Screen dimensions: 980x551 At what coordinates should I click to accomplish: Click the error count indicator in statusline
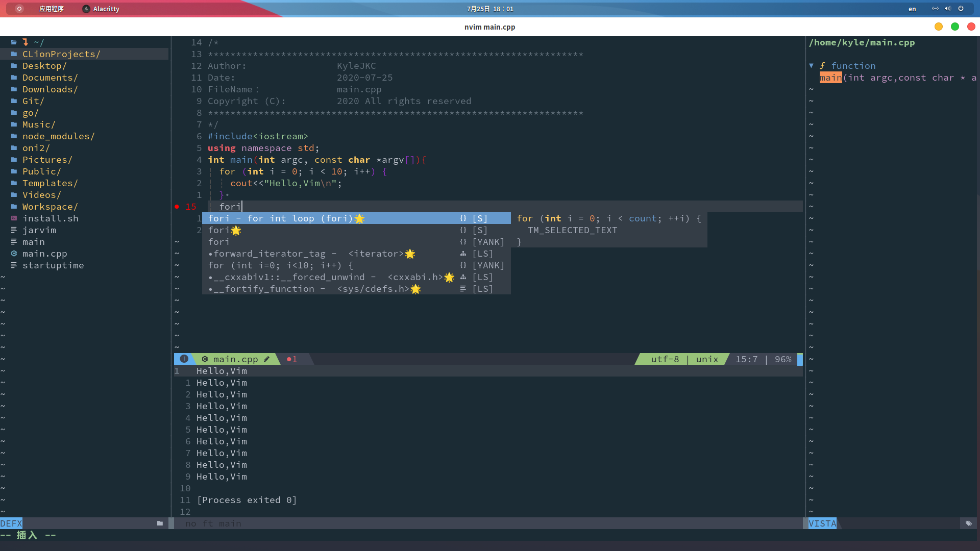click(x=292, y=359)
